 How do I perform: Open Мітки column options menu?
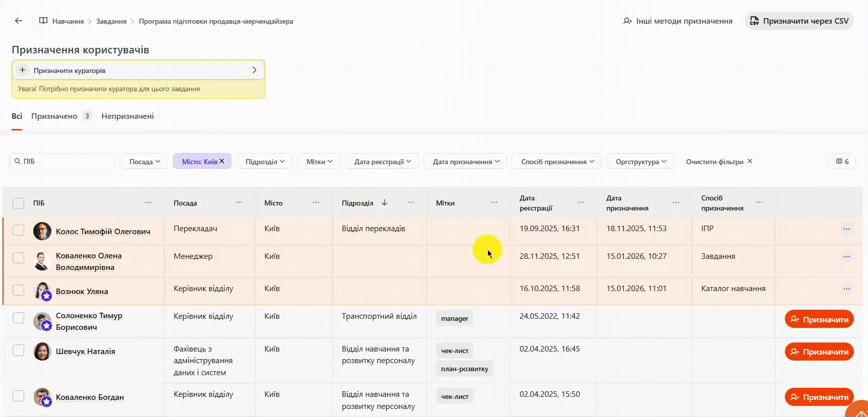494,202
